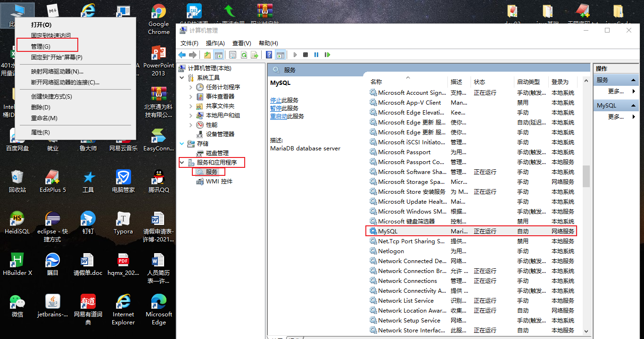Open 微信 desktop icon
644x339 pixels.
(x=17, y=306)
